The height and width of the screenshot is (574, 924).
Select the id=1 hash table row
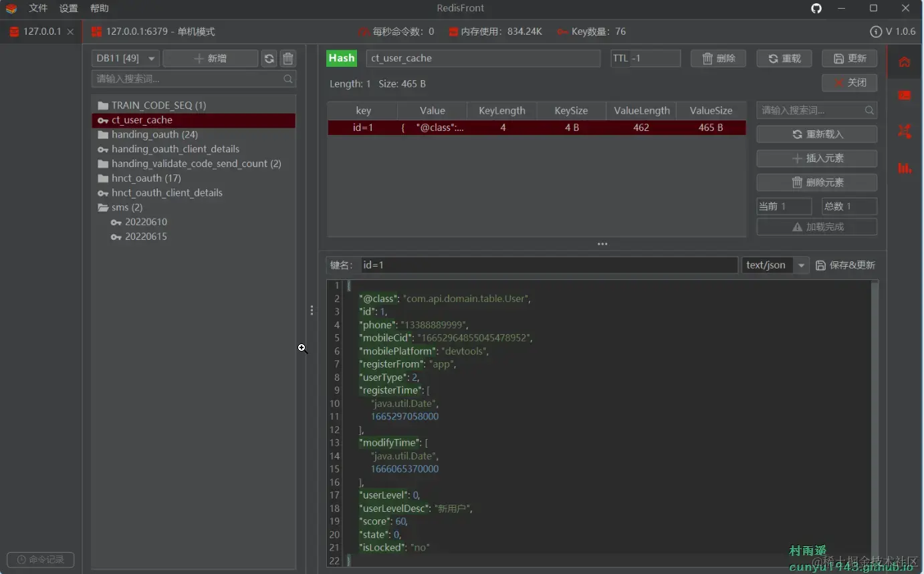click(537, 128)
